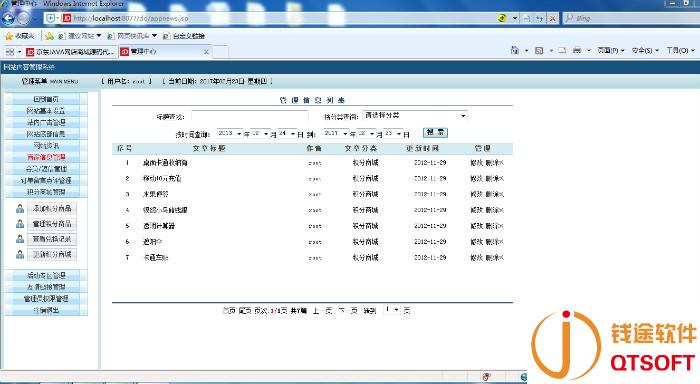Click the person icon beside third submenu button

pos(20,239)
